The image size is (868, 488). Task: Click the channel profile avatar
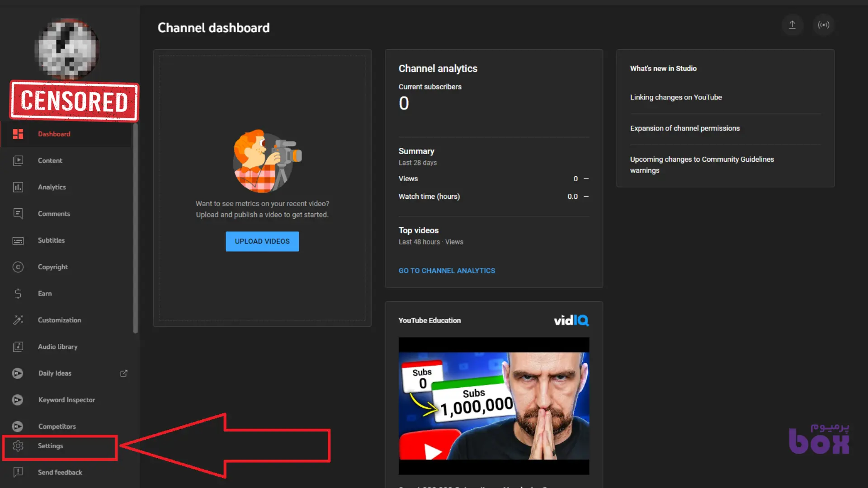[67, 49]
